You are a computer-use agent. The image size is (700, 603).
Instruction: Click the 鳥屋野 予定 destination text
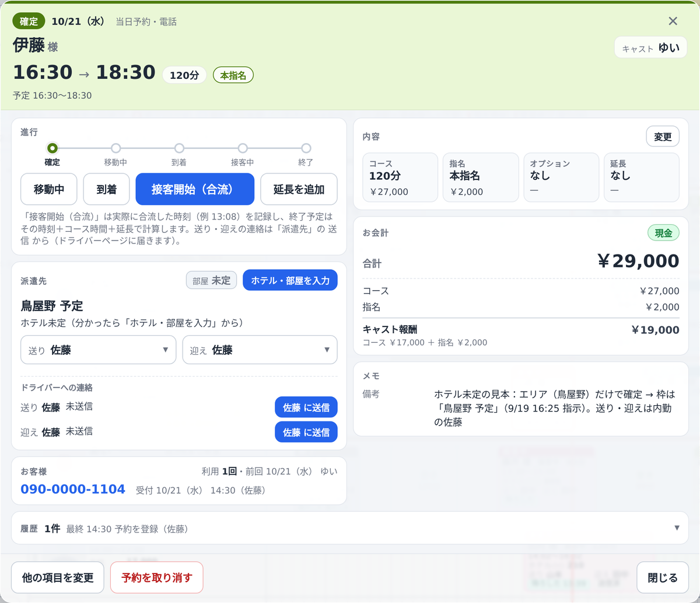pos(52,306)
